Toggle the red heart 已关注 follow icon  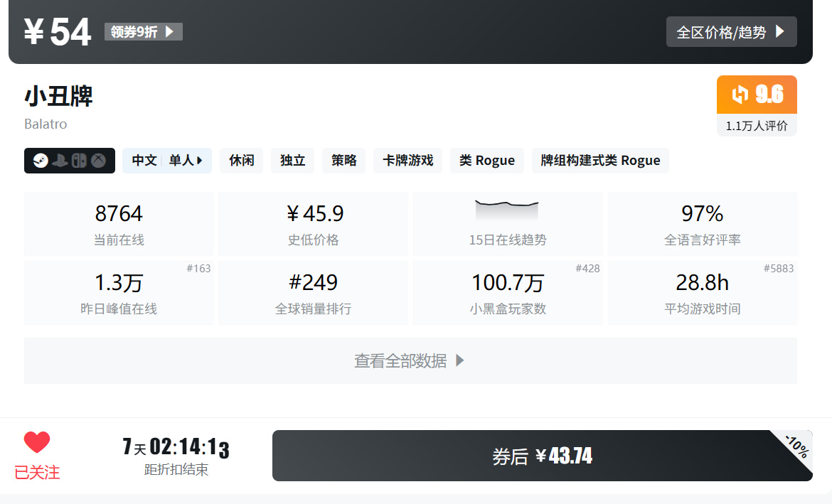pos(37,443)
